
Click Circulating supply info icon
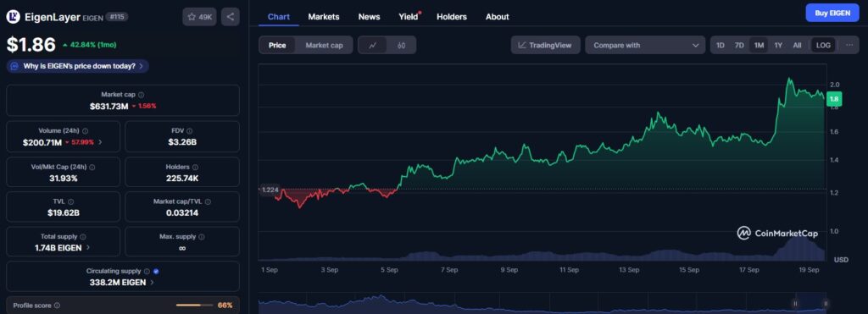click(147, 272)
